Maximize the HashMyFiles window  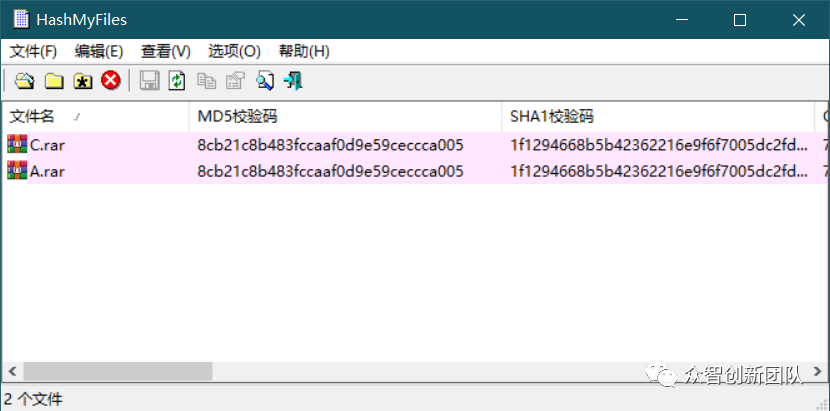click(740, 20)
